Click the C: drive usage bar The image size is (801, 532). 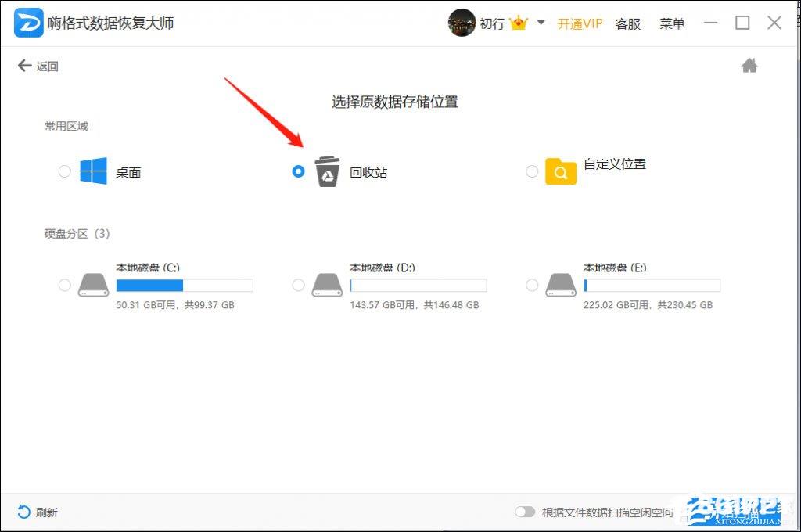pos(185,285)
